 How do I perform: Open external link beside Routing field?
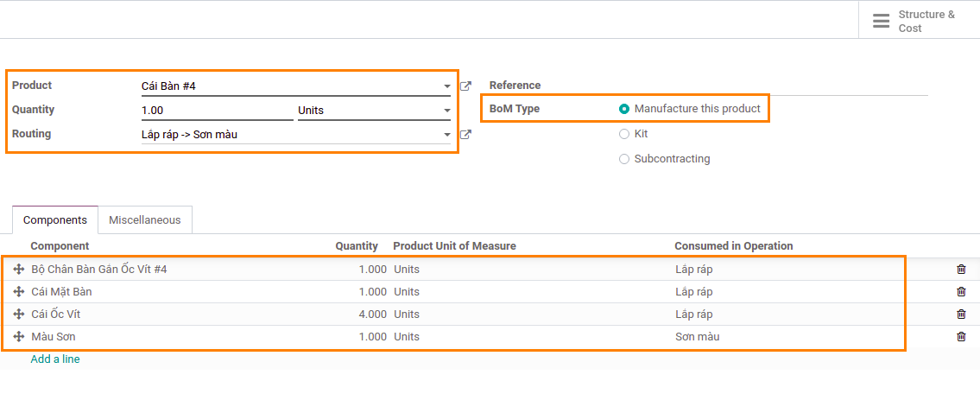click(465, 134)
